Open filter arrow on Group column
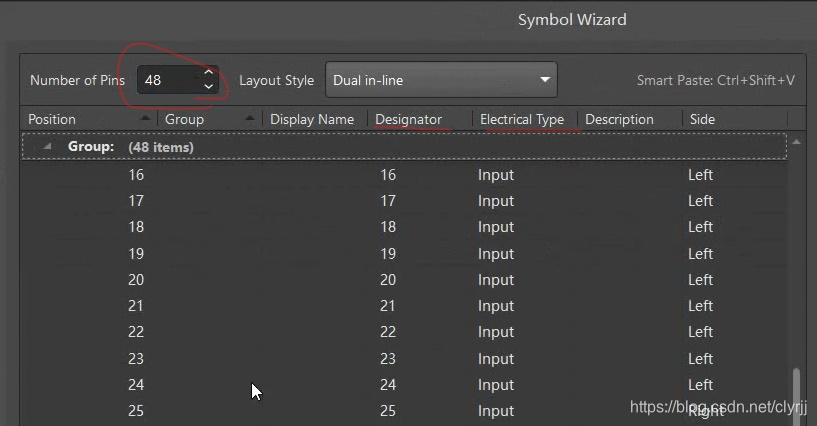The image size is (817, 426). coord(250,119)
